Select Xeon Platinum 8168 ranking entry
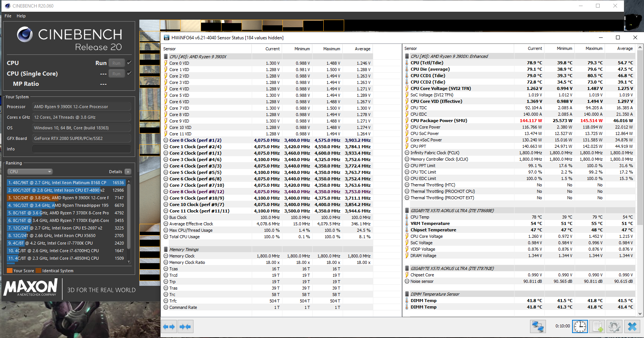Image resolution: width=644 pixels, height=338 pixels. (67, 183)
